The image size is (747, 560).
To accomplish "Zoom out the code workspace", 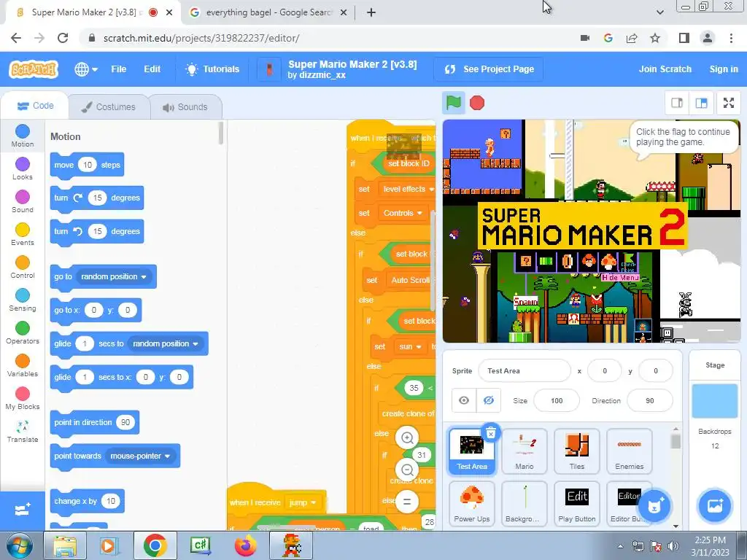I will (x=407, y=470).
